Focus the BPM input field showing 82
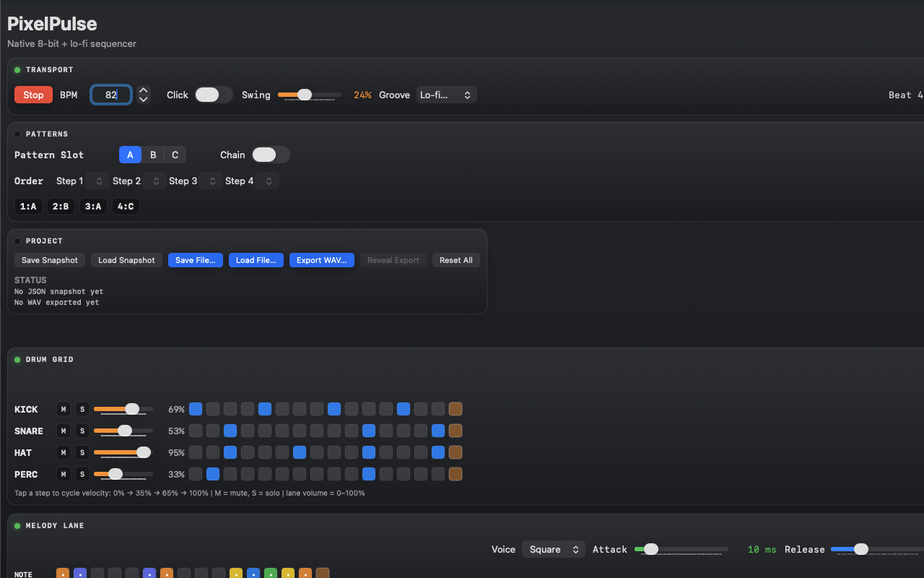Image resolution: width=924 pixels, height=578 pixels. point(111,95)
